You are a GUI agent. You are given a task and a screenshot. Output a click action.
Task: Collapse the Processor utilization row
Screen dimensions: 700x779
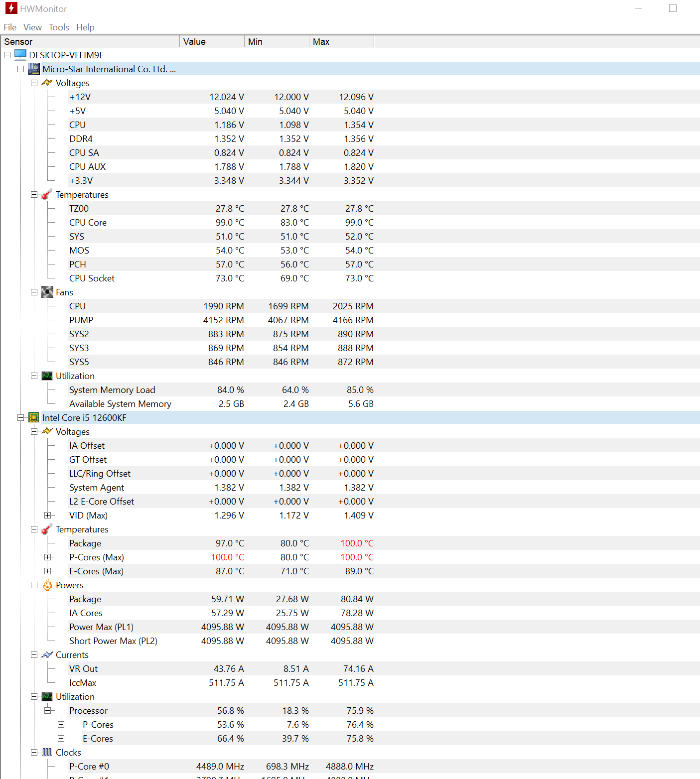(48, 710)
